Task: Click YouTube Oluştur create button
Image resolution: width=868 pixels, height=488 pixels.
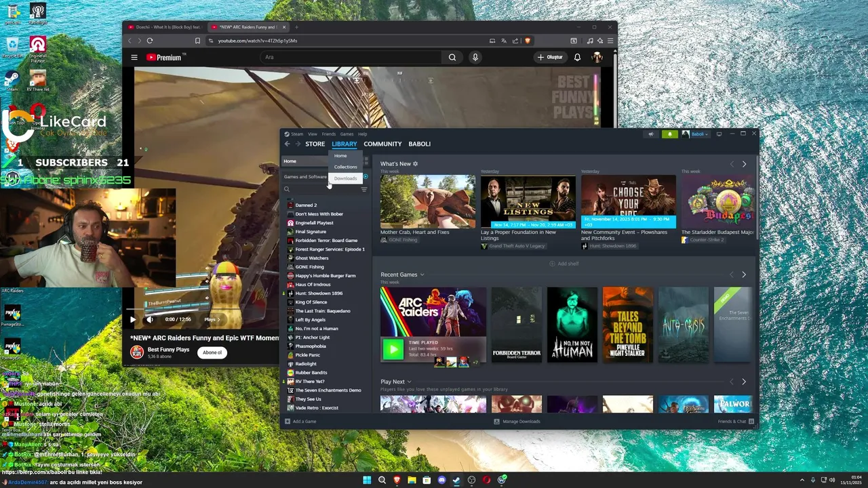Action: 550,58
